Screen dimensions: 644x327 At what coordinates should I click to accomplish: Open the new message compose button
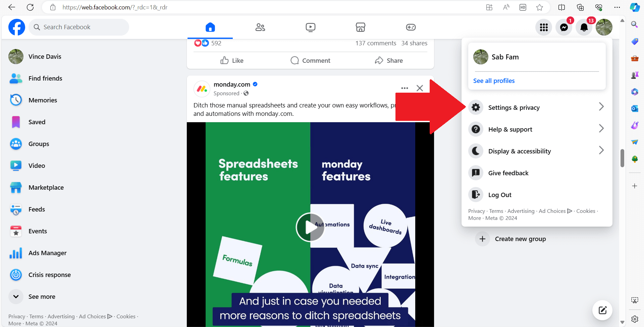tap(602, 310)
